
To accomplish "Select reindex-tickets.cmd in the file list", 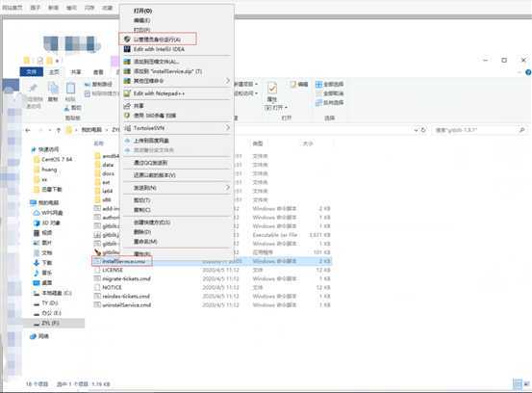I will pyautogui.click(x=122, y=296).
